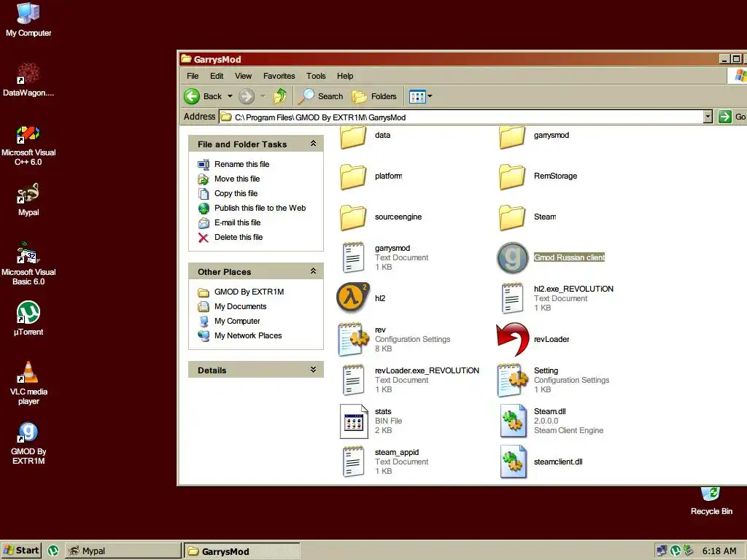Open the Address bar dropdown arrow
Screen dimensions: 747x560
pos(708,117)
